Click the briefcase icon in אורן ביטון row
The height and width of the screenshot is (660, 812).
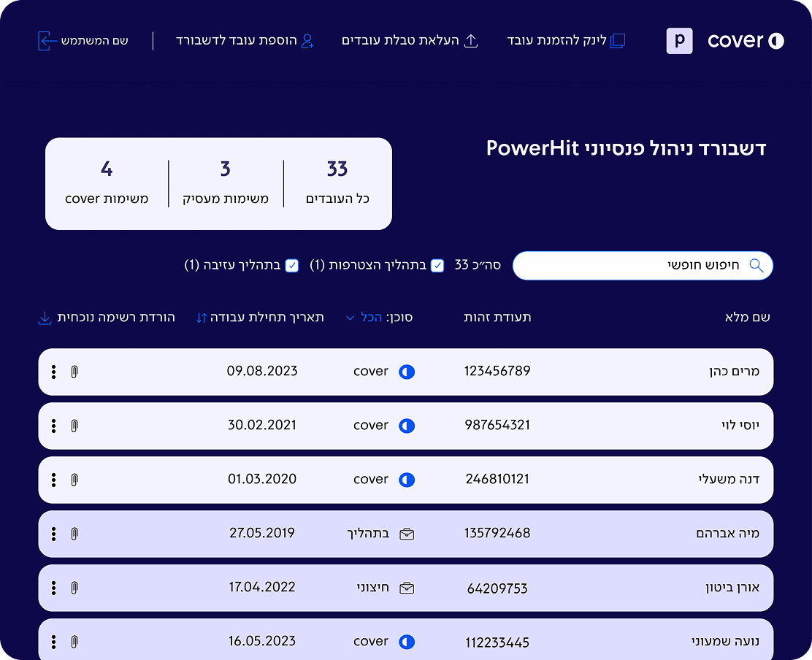tap(407, 588)
